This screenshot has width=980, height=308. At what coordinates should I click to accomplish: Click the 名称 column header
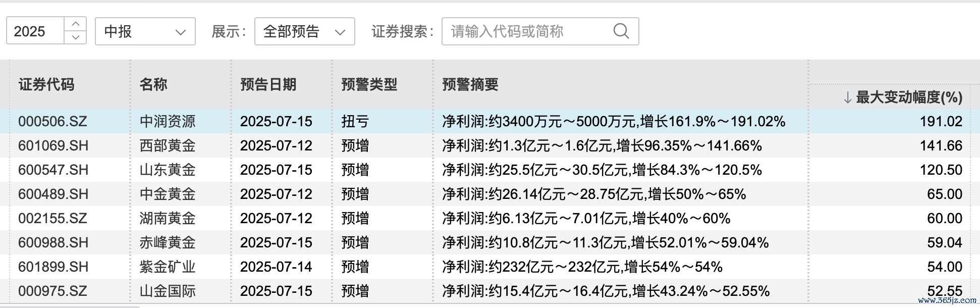coord(153,84)
